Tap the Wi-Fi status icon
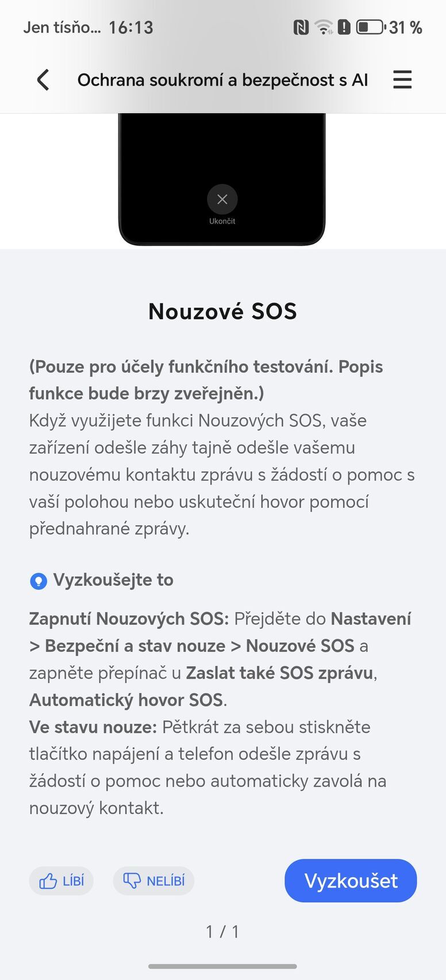 [324, 27]
